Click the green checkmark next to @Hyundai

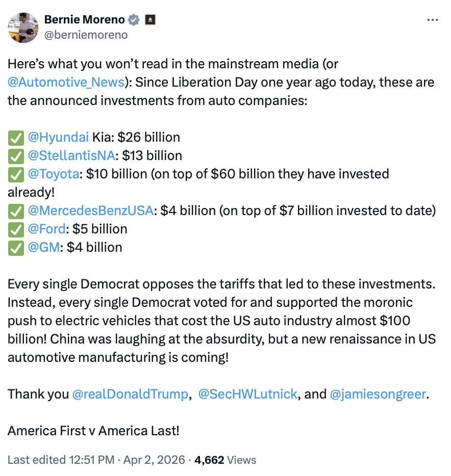point(16,138)
